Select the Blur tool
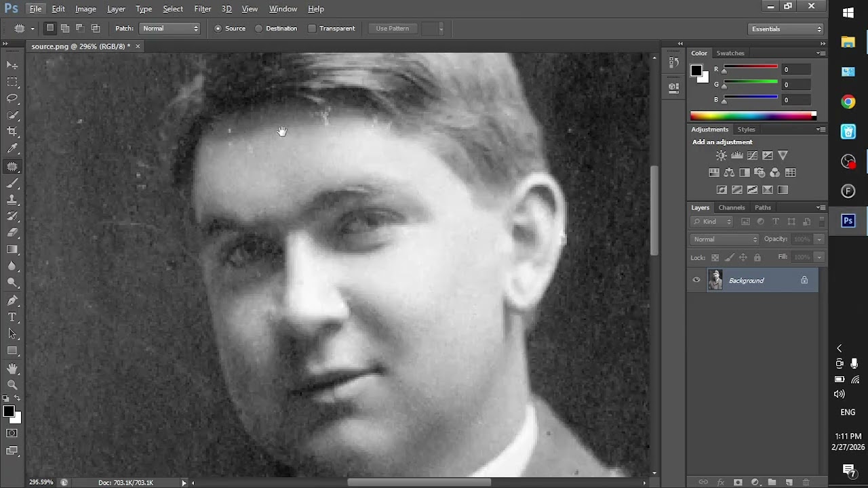This screenshot has height=488, width=868. [12, 266]
